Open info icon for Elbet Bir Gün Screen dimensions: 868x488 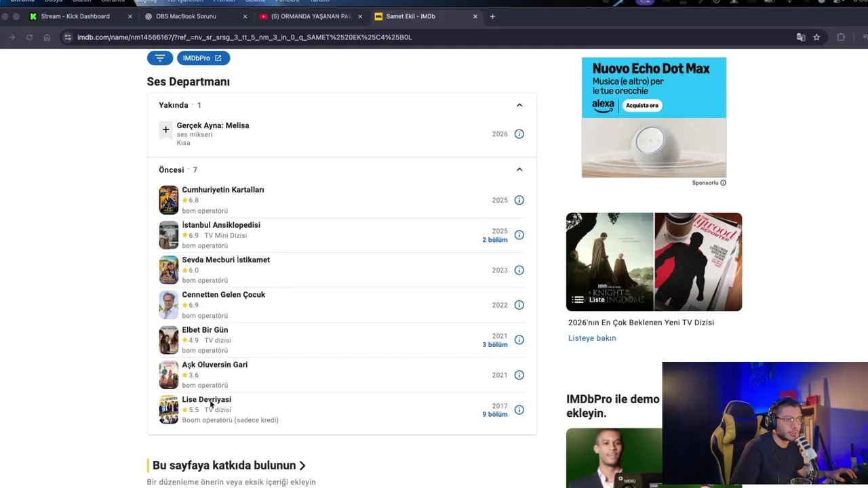click(x=519, y=340)
